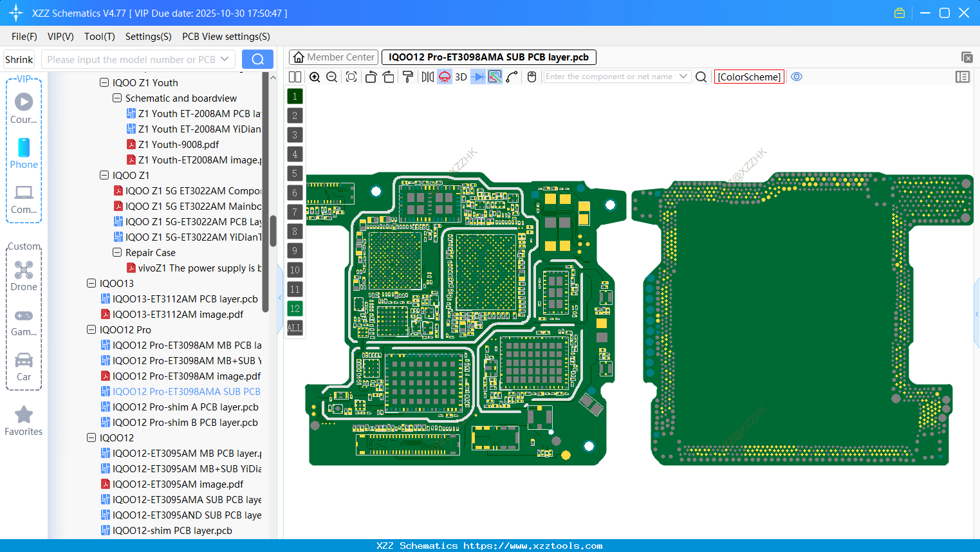Toggle the red lamp board view mode
980x552 pixels.
tap(444, 77)
